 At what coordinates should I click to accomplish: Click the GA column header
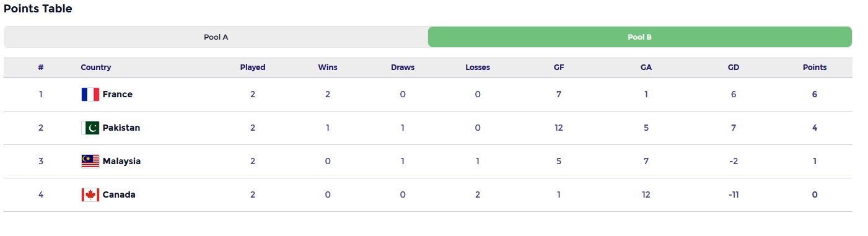click(646, 68)
